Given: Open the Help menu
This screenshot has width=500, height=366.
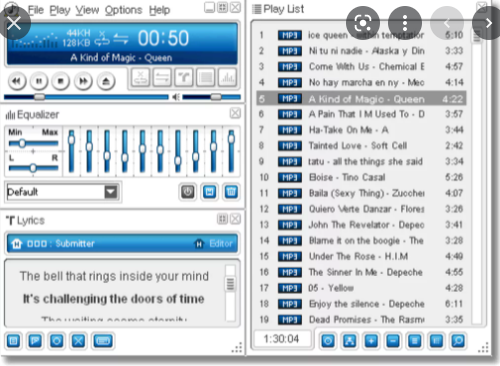Looking at the screenshot, I should [159, 10].
